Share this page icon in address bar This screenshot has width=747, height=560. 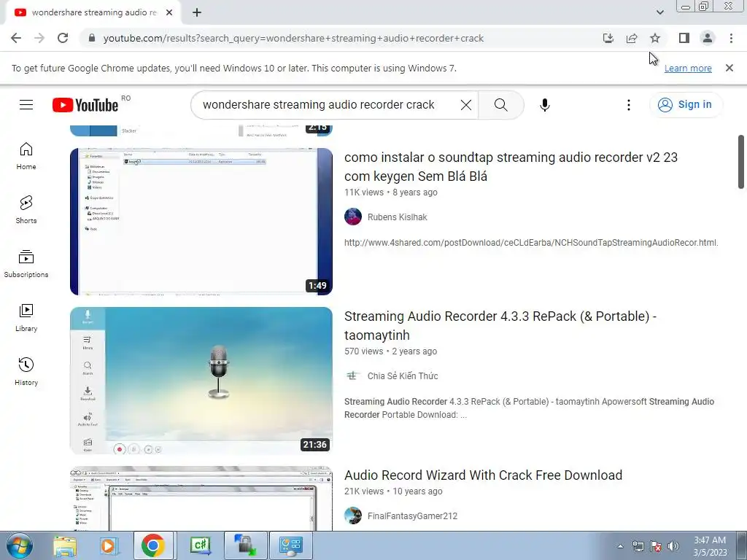click(x=632, y=38)
